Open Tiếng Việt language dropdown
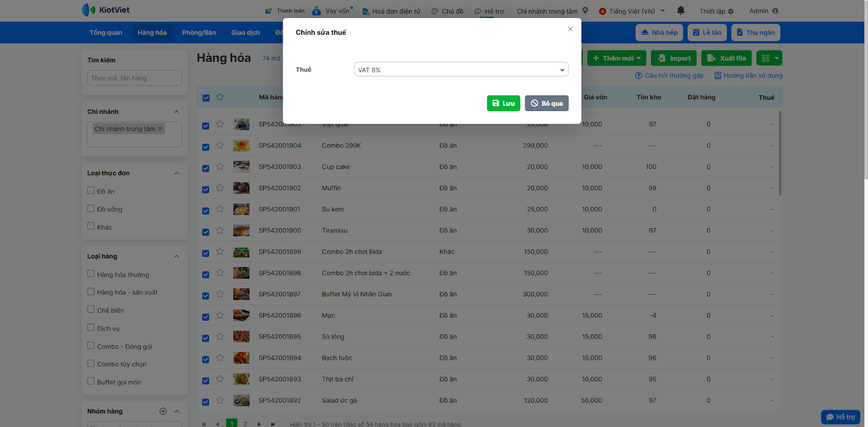 pos(632,11)
